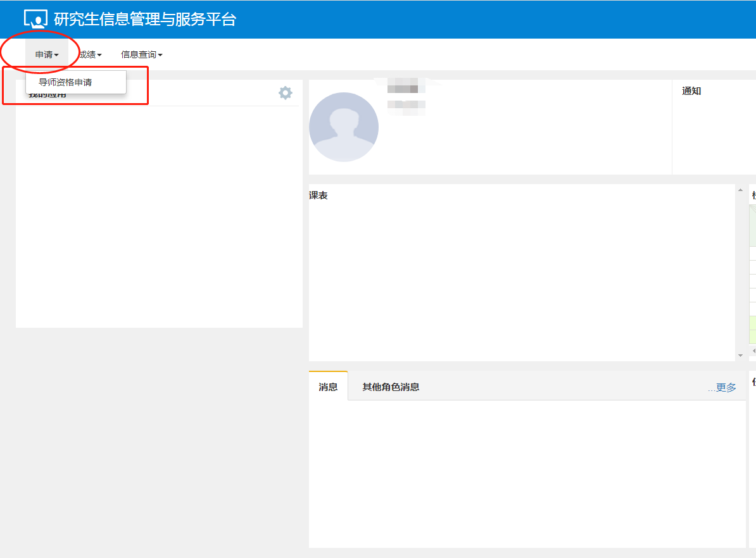756x558 pixels.
Task: Click the user avatar profile picture
Action: click(344, 127)
